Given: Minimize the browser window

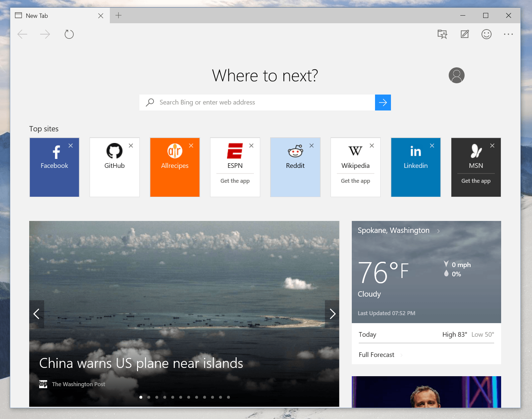Looking at the screenshot, I should point(463,16).
